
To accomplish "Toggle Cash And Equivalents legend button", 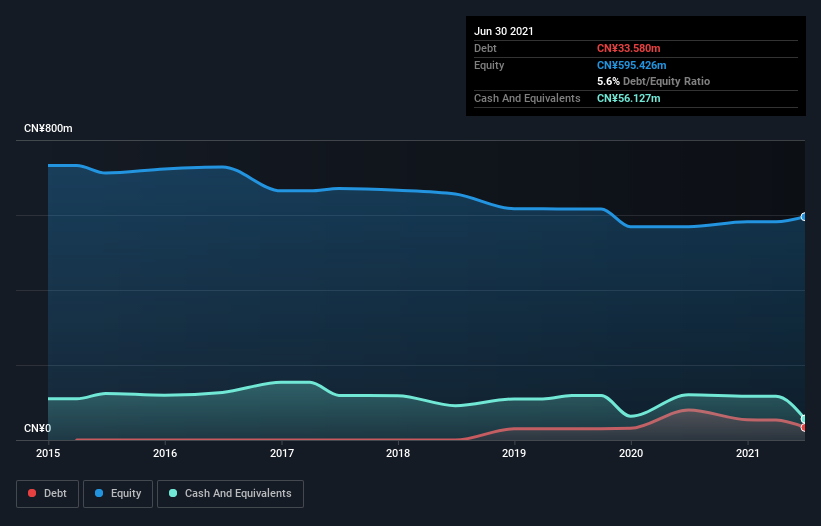I will pos(230,494).
